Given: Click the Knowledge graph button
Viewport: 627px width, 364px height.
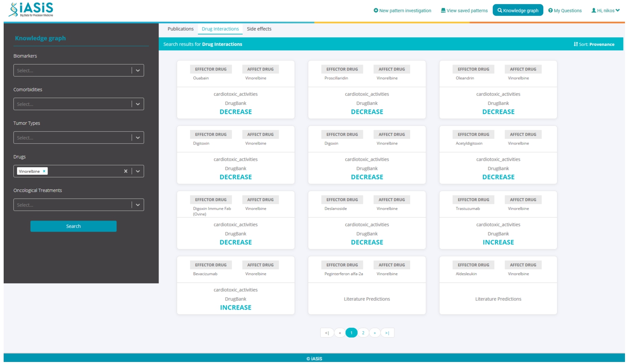Looking at the screenshot, I should point(518,11).
